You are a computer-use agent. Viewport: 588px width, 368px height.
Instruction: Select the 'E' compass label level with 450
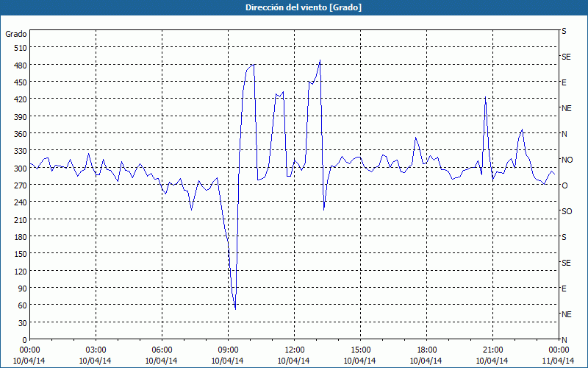[564, 82]
